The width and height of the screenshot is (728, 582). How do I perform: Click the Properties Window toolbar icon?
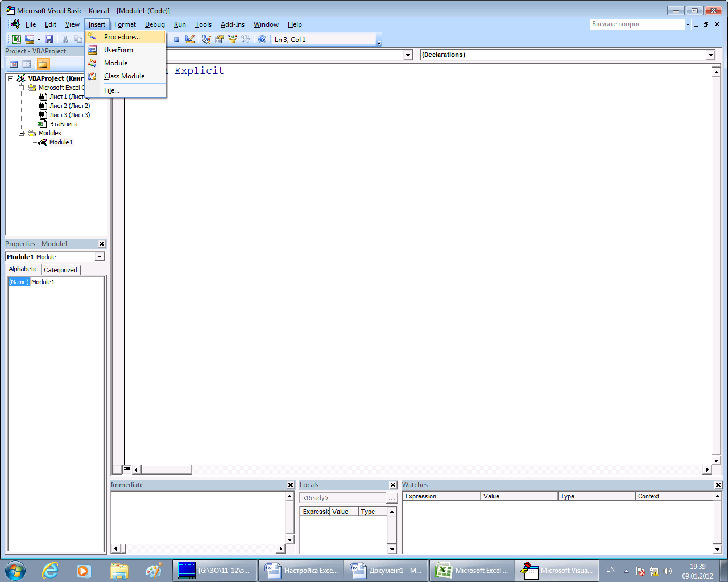[219, 39]
